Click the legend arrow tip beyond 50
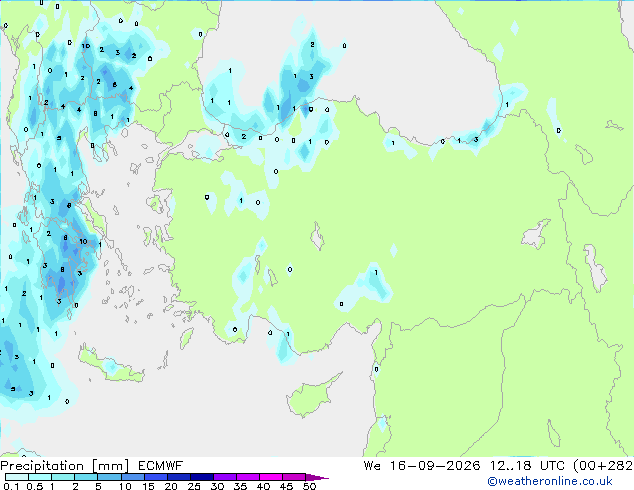Screen dimensions: 634x490 click(x=317, y=477)
